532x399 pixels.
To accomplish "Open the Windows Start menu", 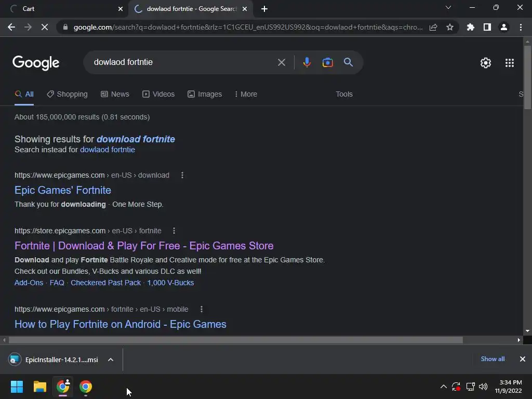I will [x=17, y=387].
